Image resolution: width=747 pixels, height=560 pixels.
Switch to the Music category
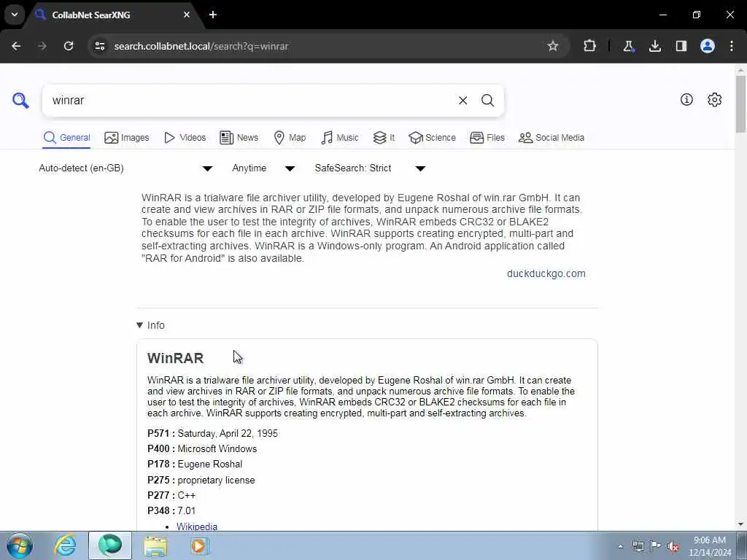tap(340, 138)
